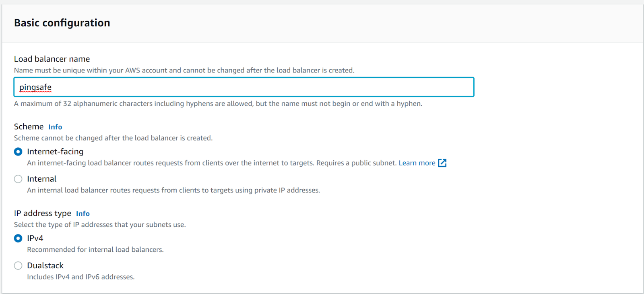This screenshot has width=644, height=294.
Task: Click the "Recommended for internal load balancers" description
Action: coord(95,249)
